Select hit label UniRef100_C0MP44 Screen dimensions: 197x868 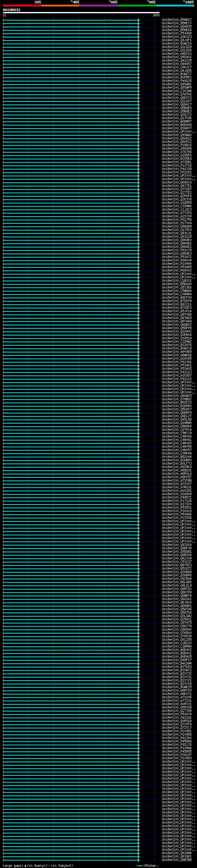[x=177, y=453]
